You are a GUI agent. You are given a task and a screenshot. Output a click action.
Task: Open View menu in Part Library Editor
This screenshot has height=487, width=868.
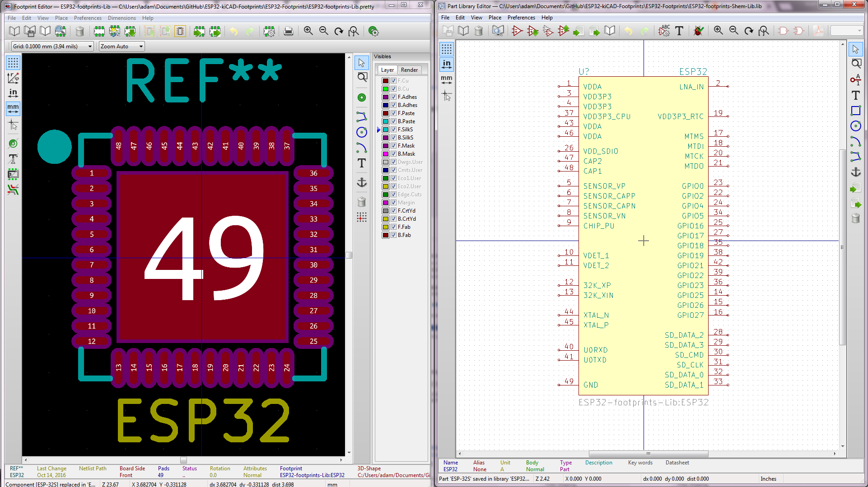[476, 18]
